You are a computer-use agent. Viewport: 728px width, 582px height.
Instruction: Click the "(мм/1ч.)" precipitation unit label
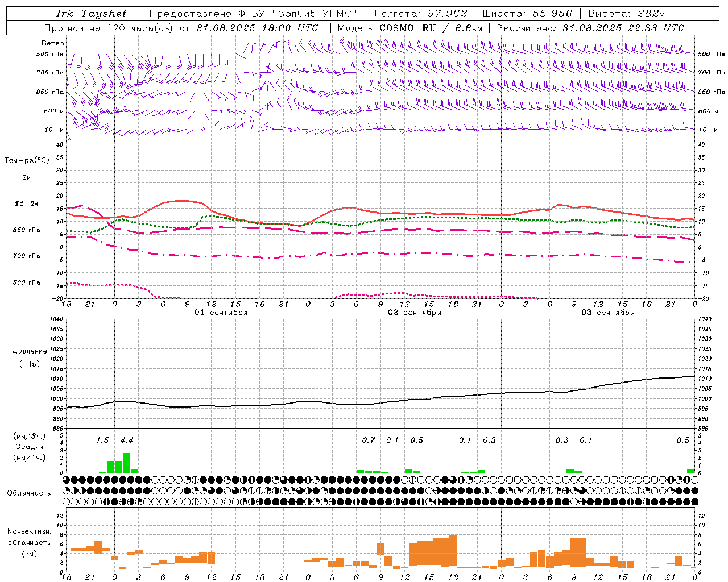point(29,458)
